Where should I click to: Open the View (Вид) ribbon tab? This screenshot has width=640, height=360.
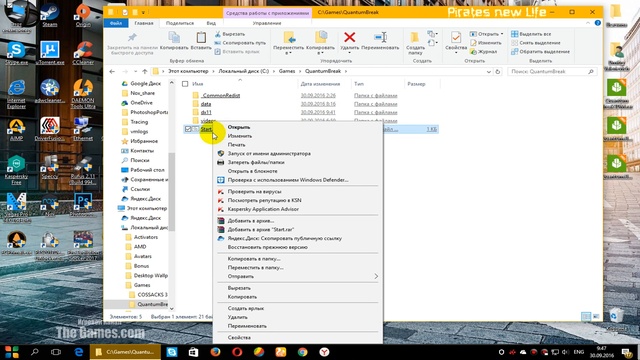pos(211,23)
